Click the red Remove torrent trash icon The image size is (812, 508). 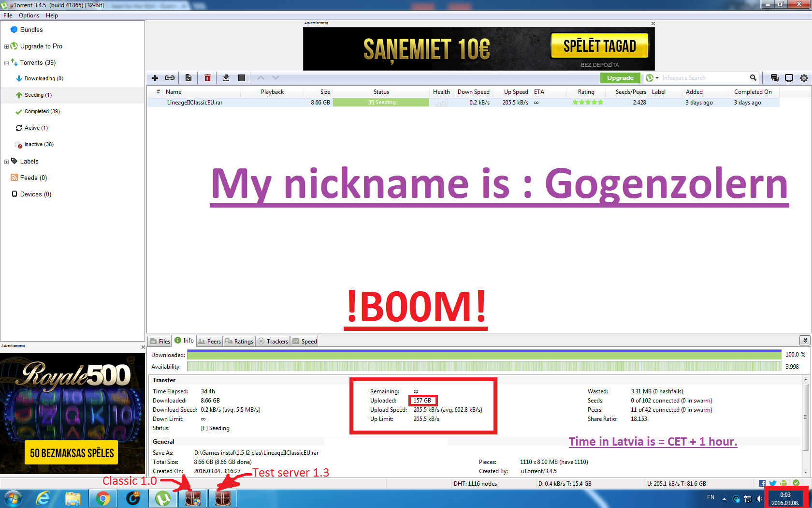(x=207, y=78)
